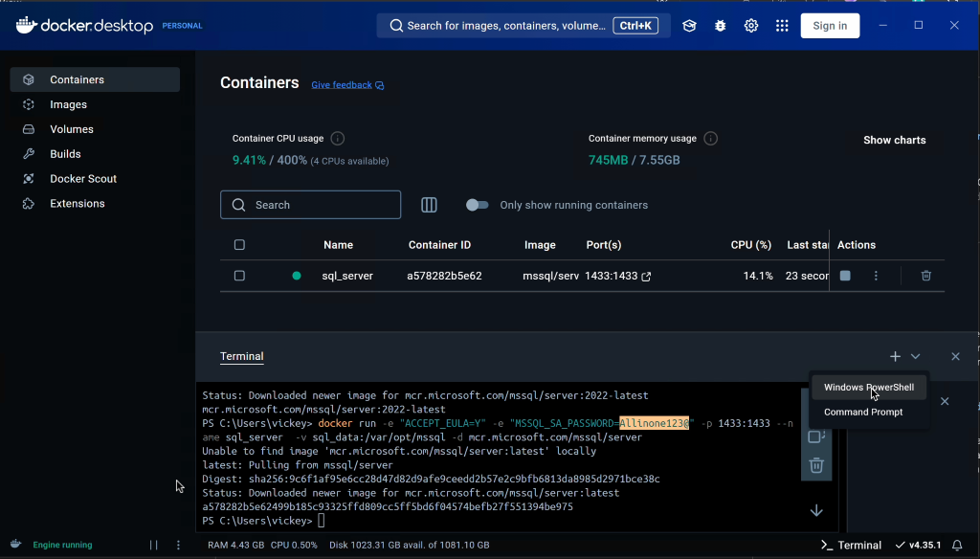Expand the terminal type dropdown chevron
This screenshot has width=980, height=559.
(x=915, y=356)
